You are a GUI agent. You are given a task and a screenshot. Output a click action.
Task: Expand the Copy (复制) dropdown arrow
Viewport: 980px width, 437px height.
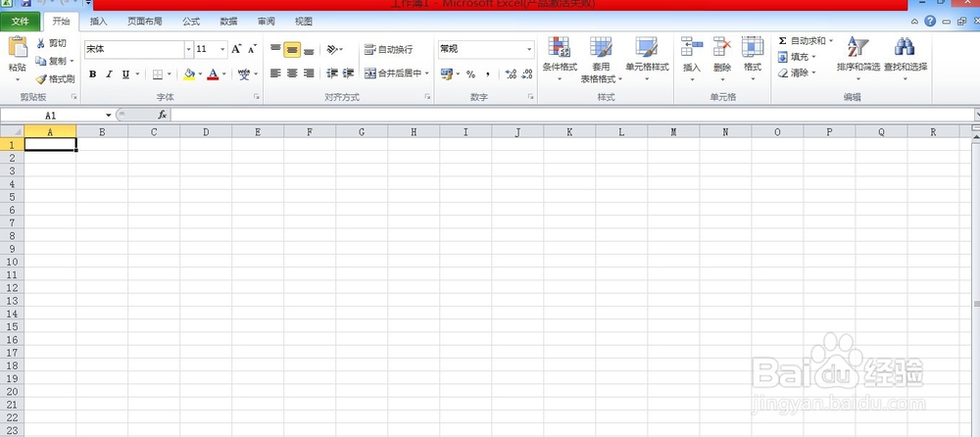click(x=72, y=61)
